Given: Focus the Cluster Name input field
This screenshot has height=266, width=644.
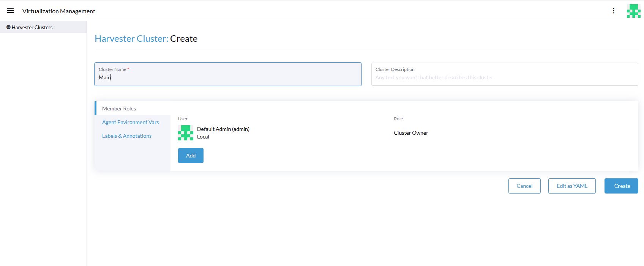Looking at the screenshot, I should click(228, 74).
